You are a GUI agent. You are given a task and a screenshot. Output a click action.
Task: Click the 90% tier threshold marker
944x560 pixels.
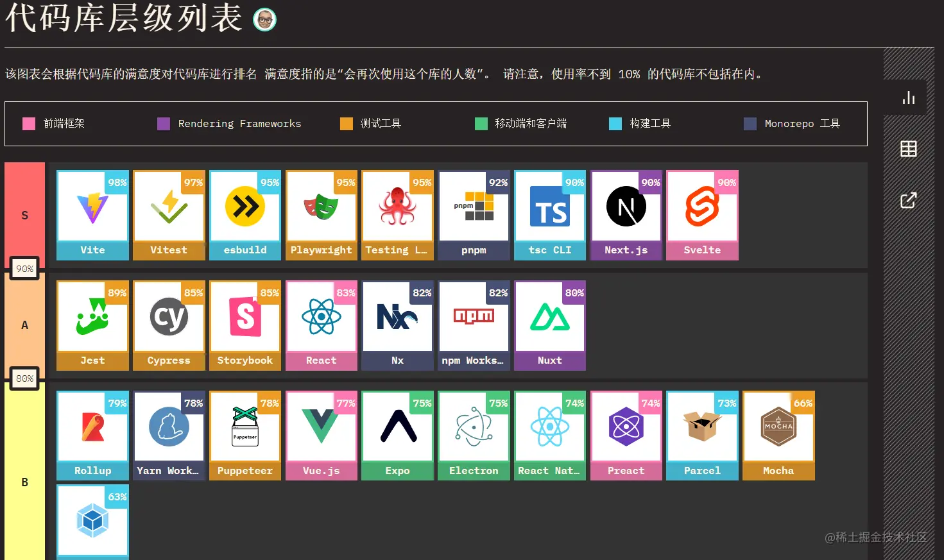coord(25,269)
